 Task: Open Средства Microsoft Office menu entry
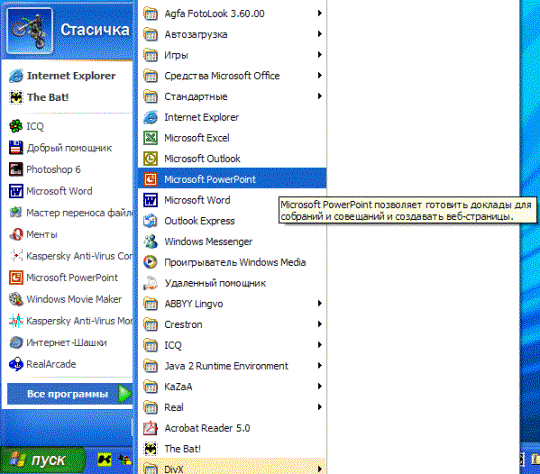pos(232,76)
